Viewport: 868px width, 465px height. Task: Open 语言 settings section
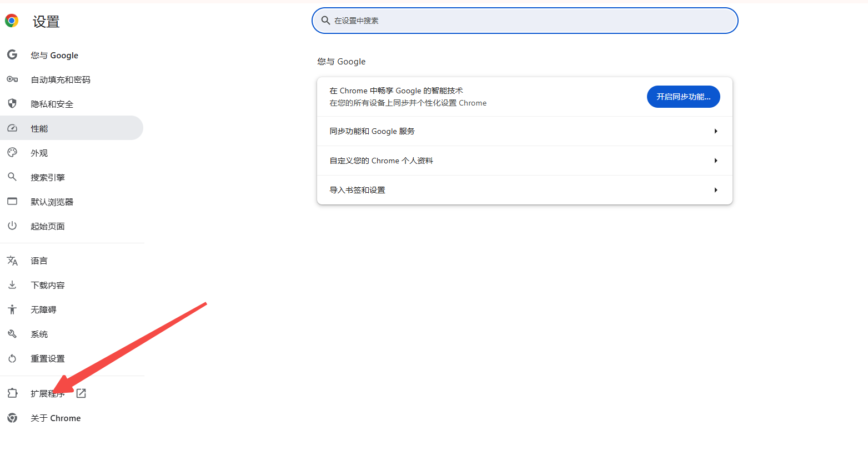[x=72, y=261]
